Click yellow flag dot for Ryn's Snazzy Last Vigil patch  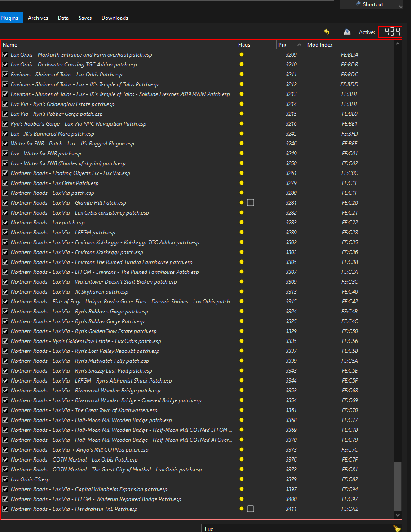pos(242,370)
